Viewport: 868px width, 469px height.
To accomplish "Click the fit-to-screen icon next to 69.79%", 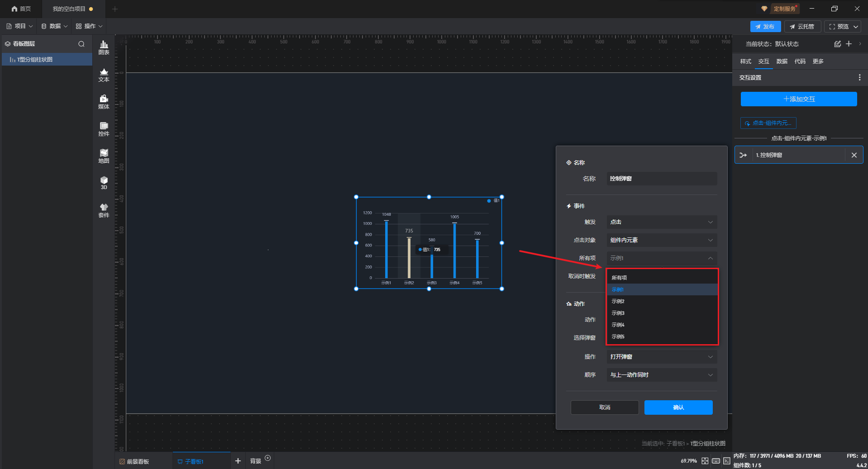I will point(705,461).
